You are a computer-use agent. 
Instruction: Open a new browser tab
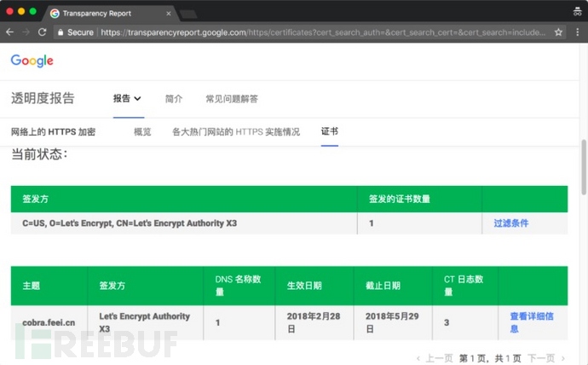(188, 14)
